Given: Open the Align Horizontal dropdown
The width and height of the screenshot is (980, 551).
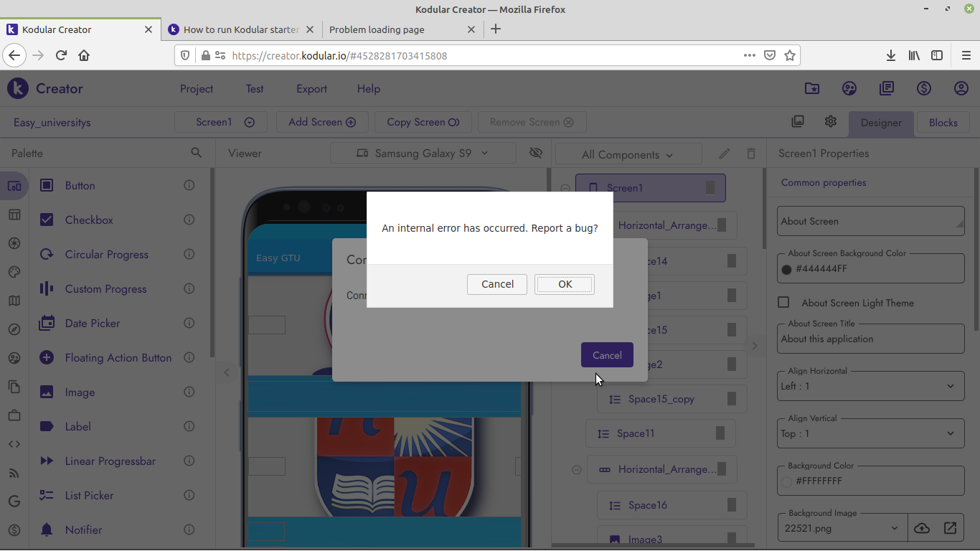Looking at the screenshot, I should [871, 386].
